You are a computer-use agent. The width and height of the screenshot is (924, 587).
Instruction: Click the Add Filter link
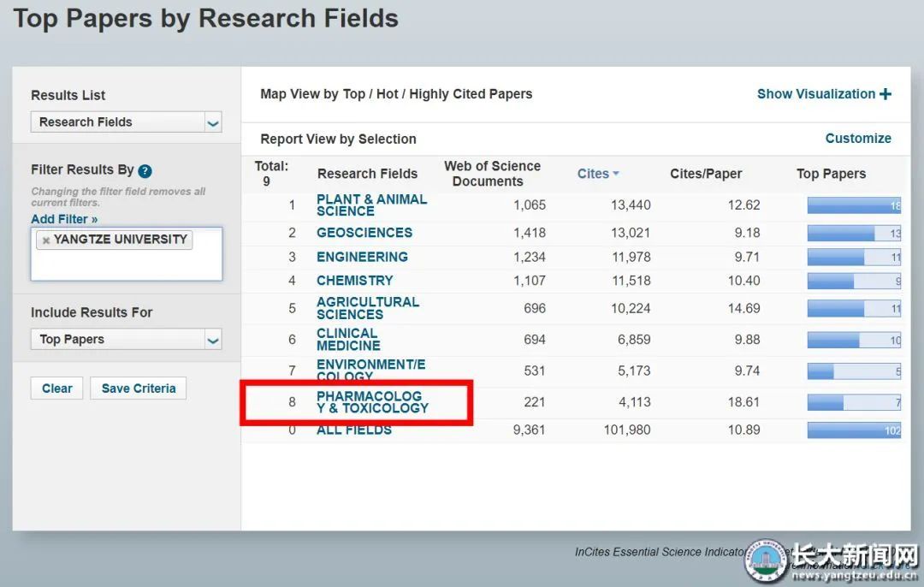coord(64,219)
